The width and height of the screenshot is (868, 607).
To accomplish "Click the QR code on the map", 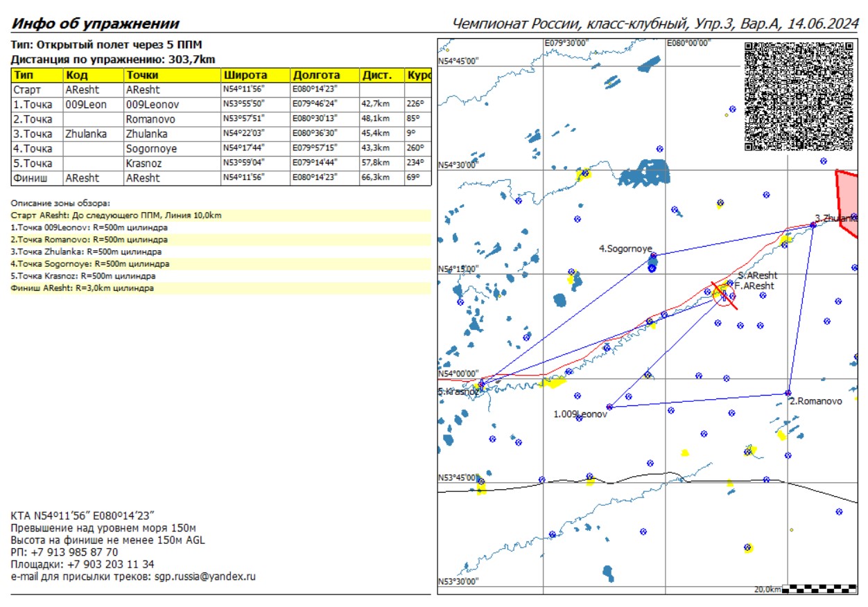I will pyautogui.click(x=798, y=96).
